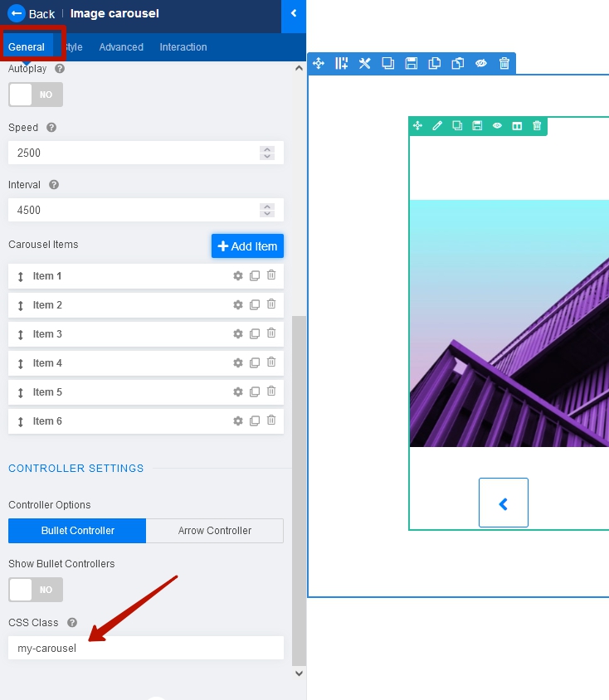609x700 pixels.
Task: Open the Interaction tab
Action: (x=183, y=47)
